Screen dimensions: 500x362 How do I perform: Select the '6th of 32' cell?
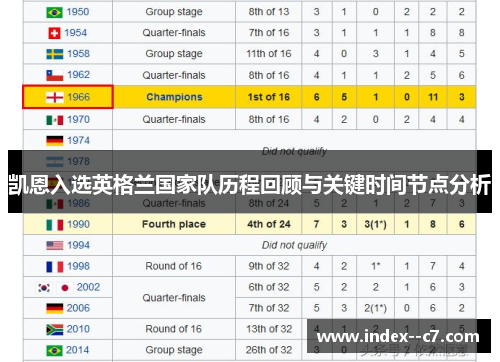[x=268, y=287]
